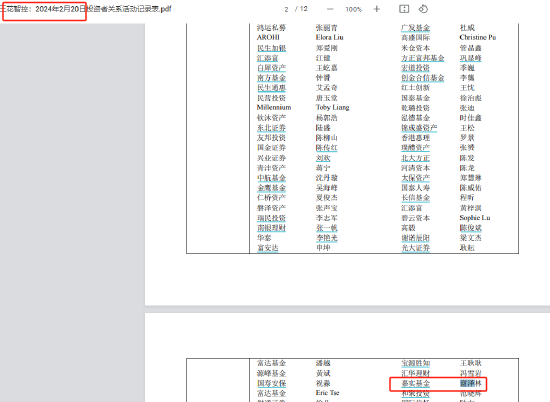Click the underlined '国寿安保' on page 3
Viewport: 550px width, 402px height.
(x=271, y=383)
